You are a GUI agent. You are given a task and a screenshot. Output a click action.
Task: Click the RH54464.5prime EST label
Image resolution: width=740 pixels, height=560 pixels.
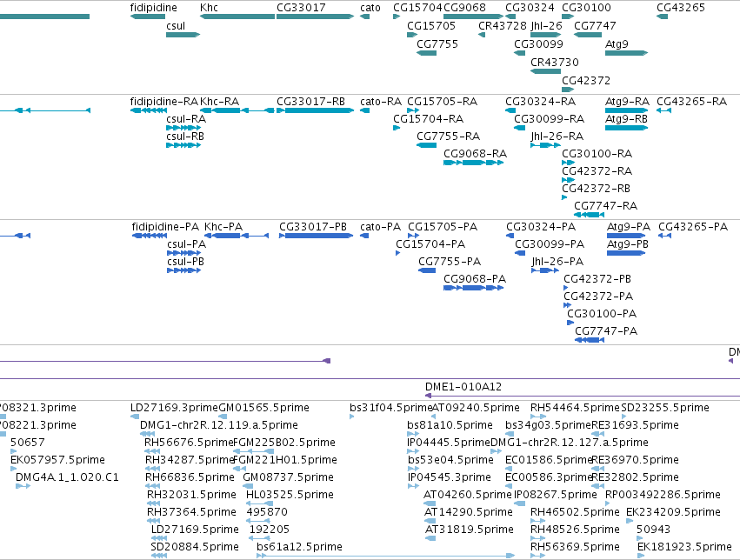pyautogui.click(x=575, y=408)
